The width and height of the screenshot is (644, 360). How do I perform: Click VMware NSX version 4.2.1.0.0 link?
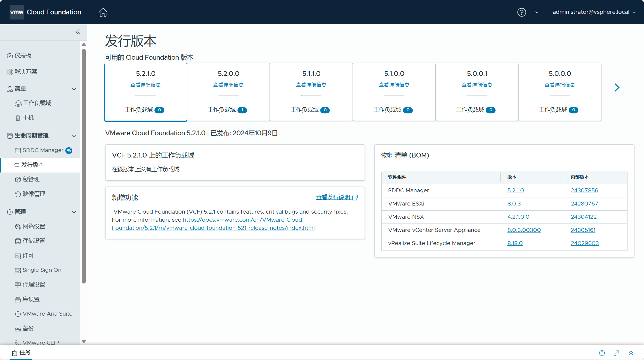coord(518,217)
